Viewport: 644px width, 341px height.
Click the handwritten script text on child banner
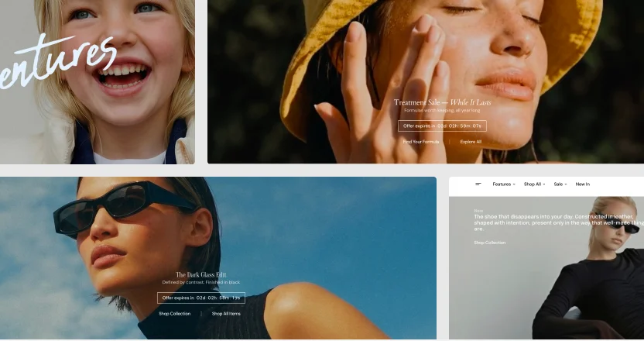tap(57, 61)
